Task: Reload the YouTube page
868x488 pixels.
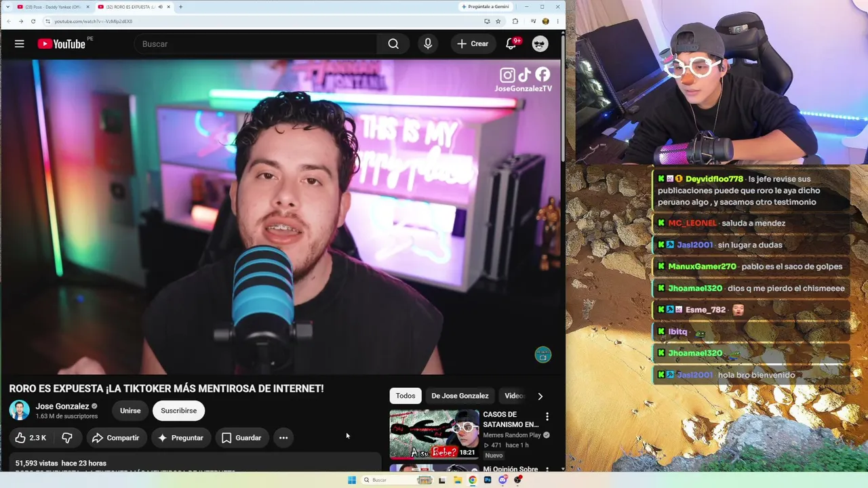Action: pos(33,21)
